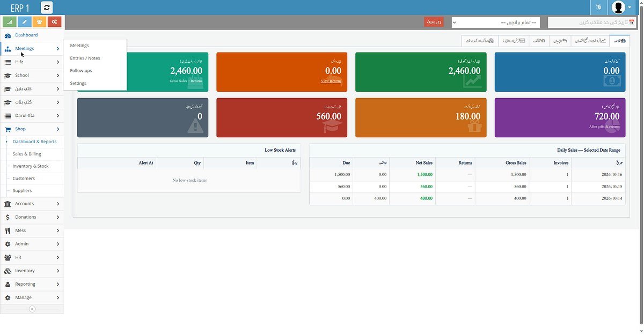Click the blue 0.00 card with money icon

(560, 72)
